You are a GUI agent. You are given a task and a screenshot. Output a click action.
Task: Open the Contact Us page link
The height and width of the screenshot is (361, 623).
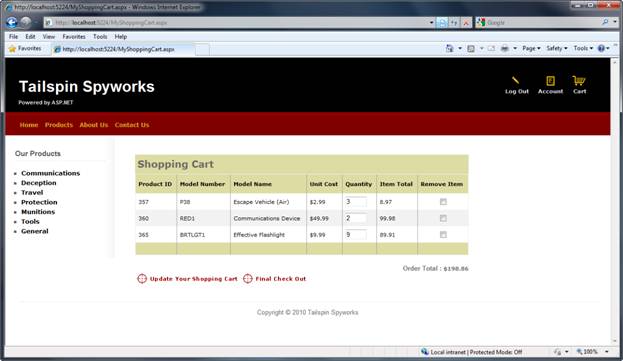[132, 125]
